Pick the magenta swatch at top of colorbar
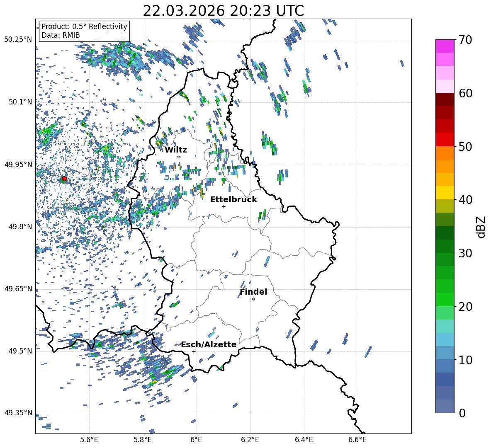 [x=445, y=46]
